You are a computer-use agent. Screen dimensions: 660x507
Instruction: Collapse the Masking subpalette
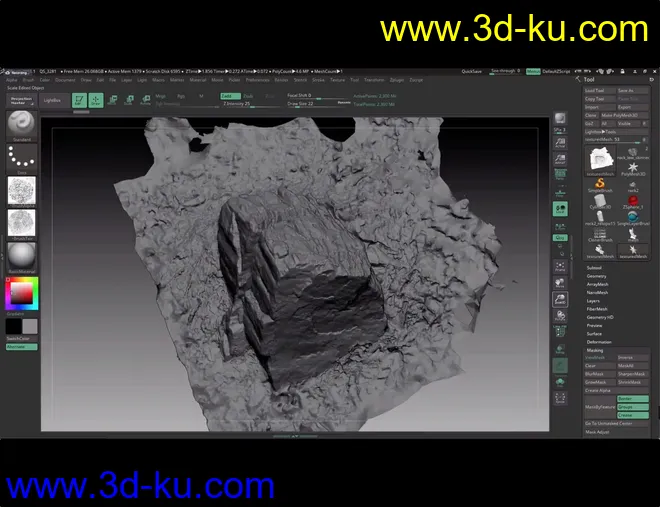coord(595,350)
